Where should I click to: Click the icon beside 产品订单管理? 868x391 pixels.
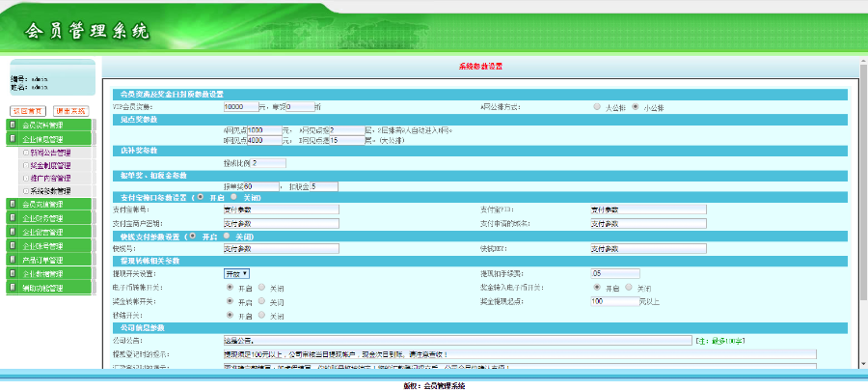coord(13,260)
